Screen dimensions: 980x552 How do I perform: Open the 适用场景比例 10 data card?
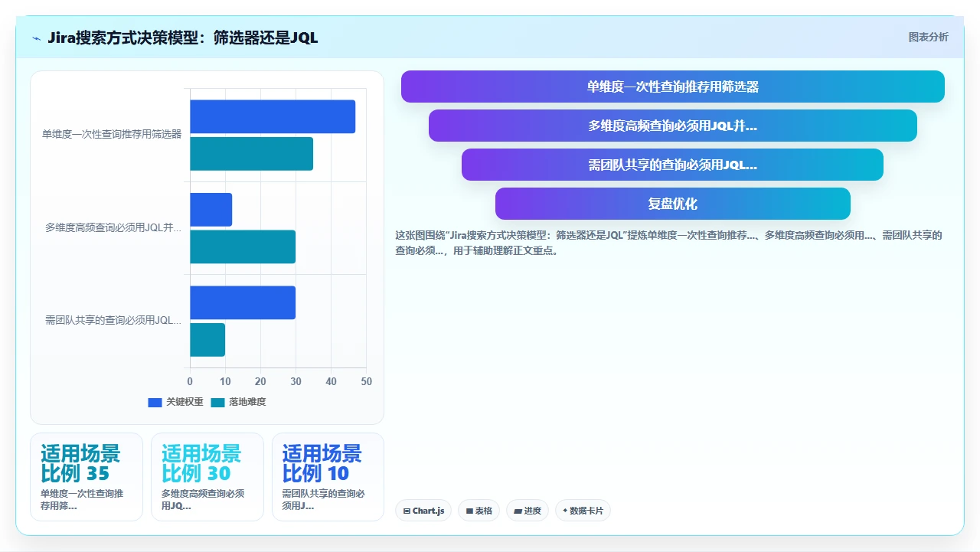click(328, 477)
